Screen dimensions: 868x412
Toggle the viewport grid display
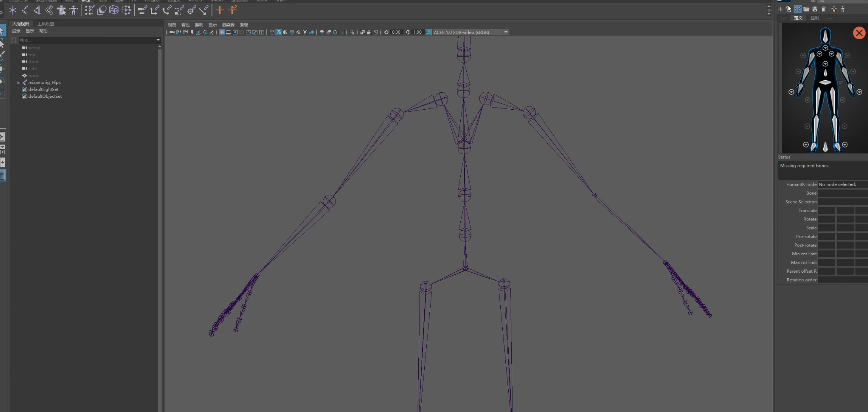pyautogui.click(x=222, y=32)
